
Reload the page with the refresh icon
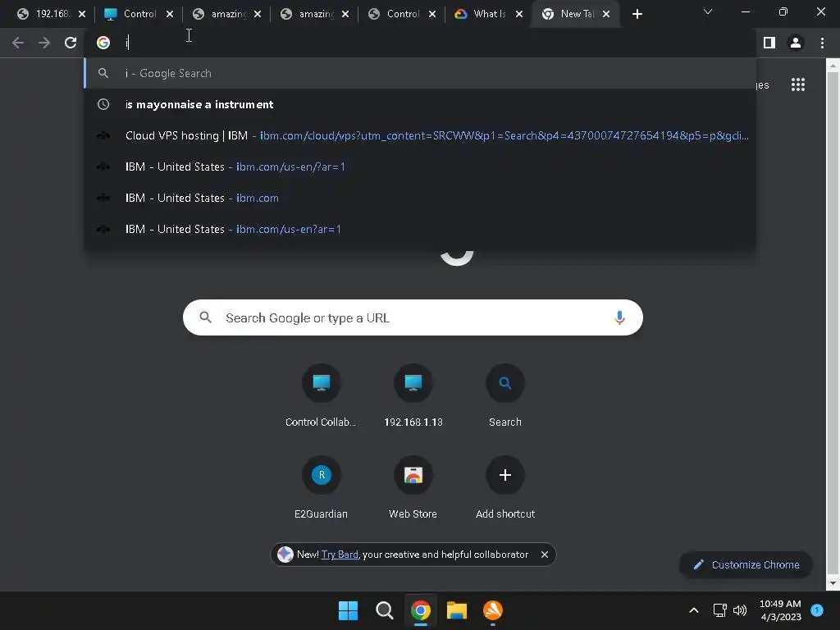tap(71, 43)
